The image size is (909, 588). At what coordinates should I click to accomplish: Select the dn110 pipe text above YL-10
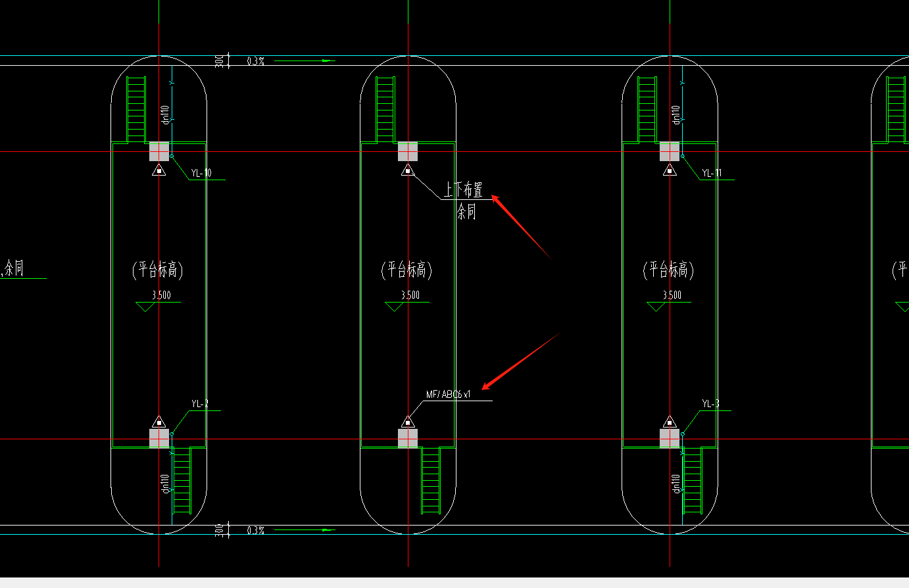[x=166, y=114]
